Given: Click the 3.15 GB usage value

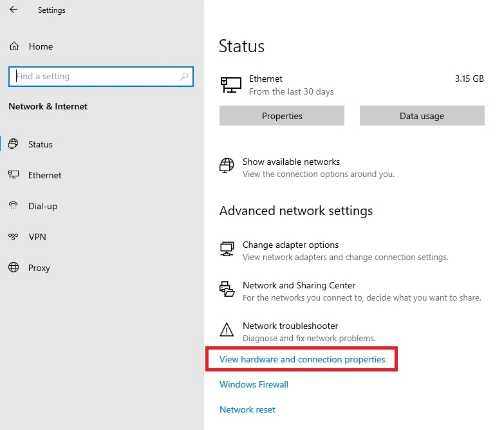Looking at the screenshot, I should (x=469, y=79).
